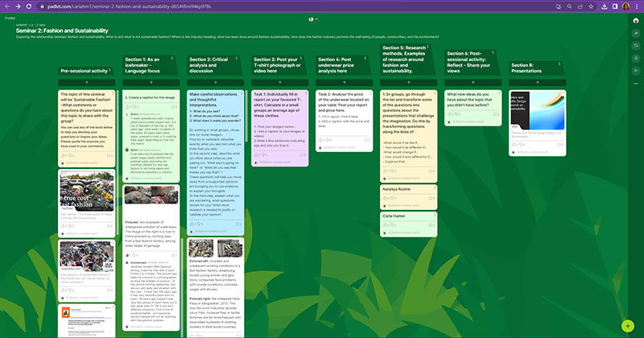Add a post under Section 6 Post-sessional
Screen dimensions: 644x338
point(473,83)
